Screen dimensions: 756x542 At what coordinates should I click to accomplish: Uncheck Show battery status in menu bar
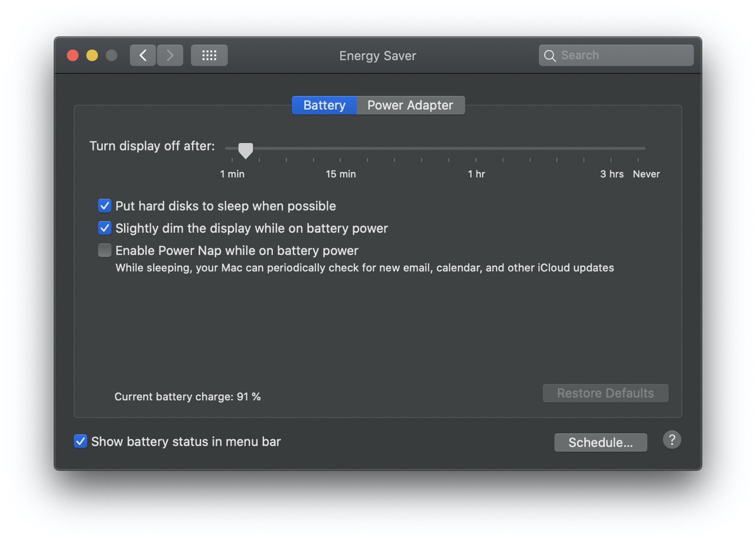point(80,442)
